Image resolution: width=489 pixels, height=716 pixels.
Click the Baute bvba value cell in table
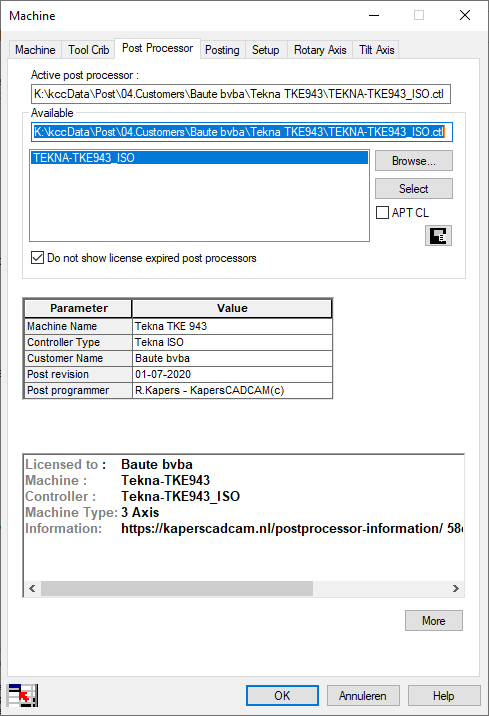pos(232,358)
